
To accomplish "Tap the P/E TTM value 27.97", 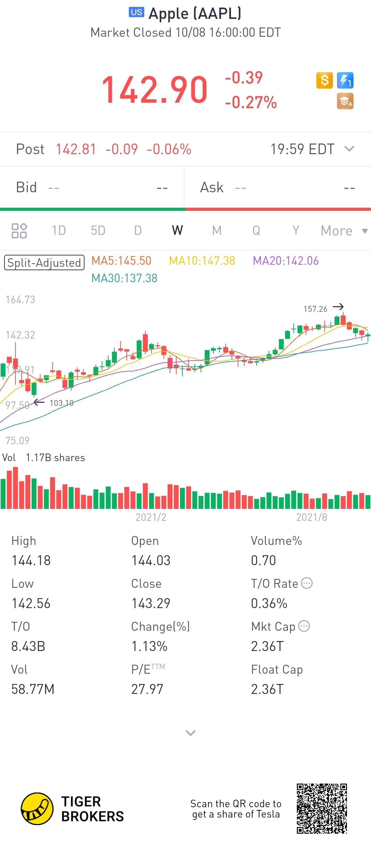I will point(147,689).
